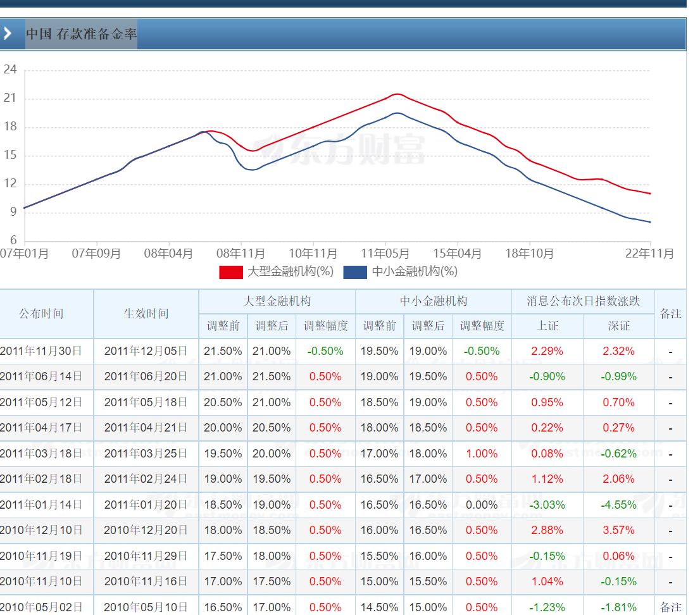Click the -0.62% 深证 value
Image resolution: width=700 pixels, height=615 pixels.
tap(619, 454)
